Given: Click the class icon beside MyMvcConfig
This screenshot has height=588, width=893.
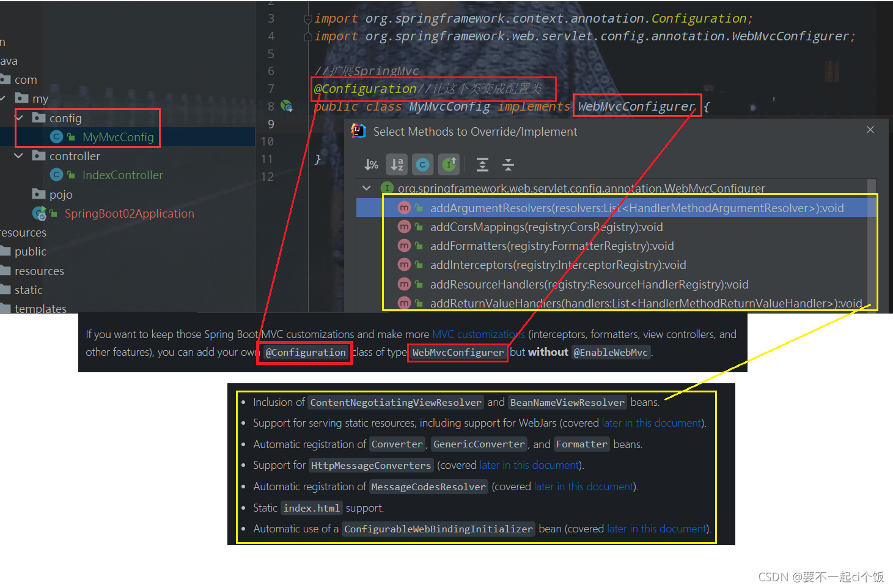Looking at the screenshot, I should [x=56, y=137].
